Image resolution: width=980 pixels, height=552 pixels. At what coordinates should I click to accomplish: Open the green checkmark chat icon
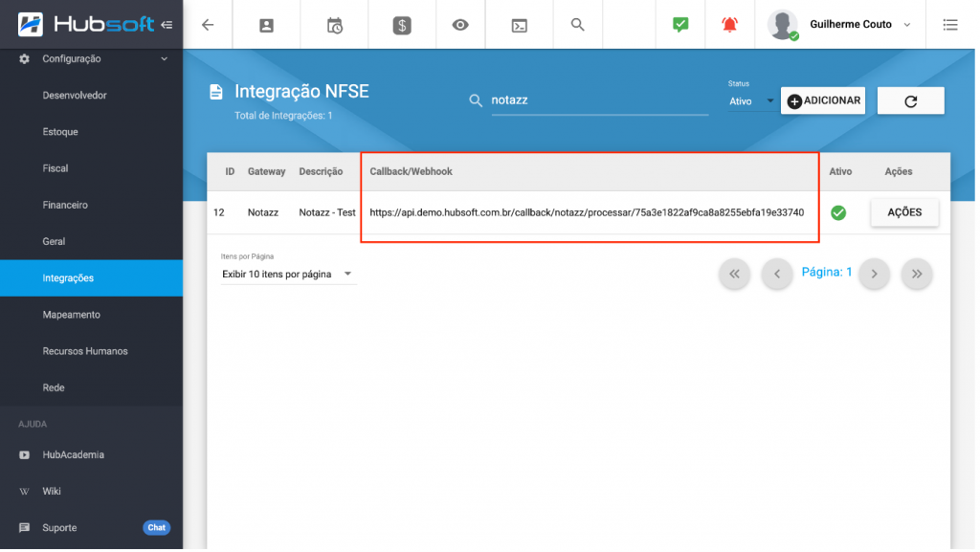tap(680, 24)
